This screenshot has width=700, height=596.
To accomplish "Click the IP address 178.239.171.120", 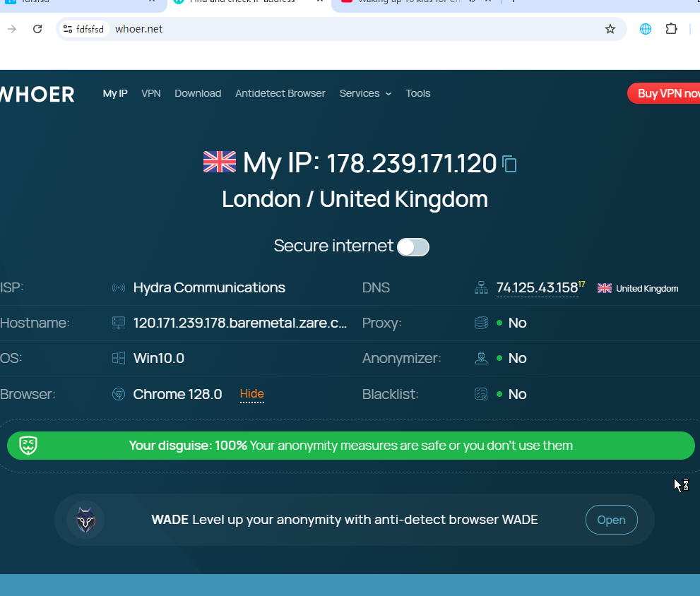I will click(x=411, y=163).
